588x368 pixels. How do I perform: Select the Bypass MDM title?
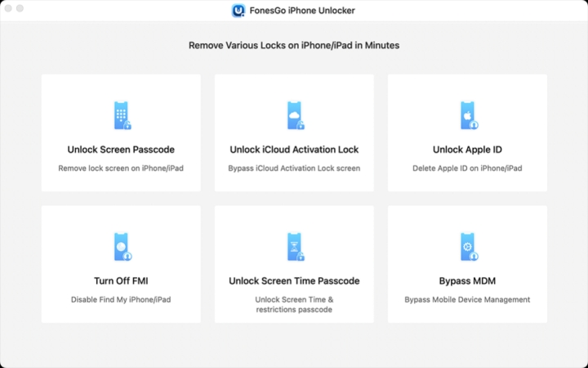pyautogui.click(x=467, y=280)
